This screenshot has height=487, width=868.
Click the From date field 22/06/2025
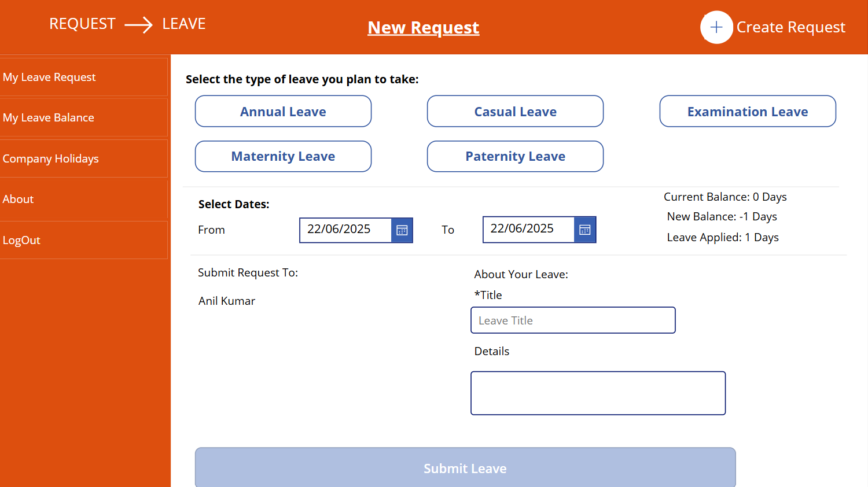[345, 230]
